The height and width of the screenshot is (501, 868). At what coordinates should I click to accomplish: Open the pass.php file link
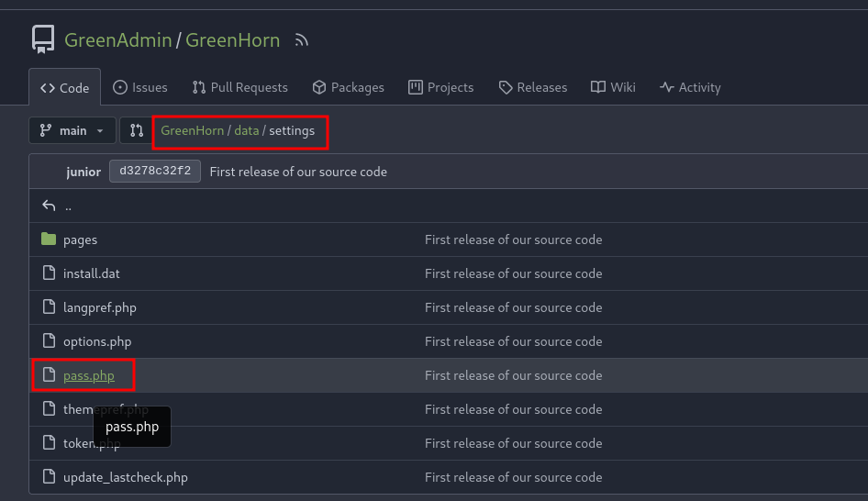(88, 375)
